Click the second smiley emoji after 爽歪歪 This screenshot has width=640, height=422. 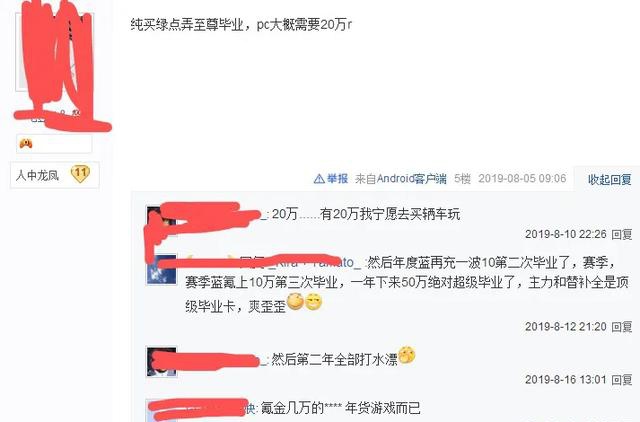coord(313,302)
